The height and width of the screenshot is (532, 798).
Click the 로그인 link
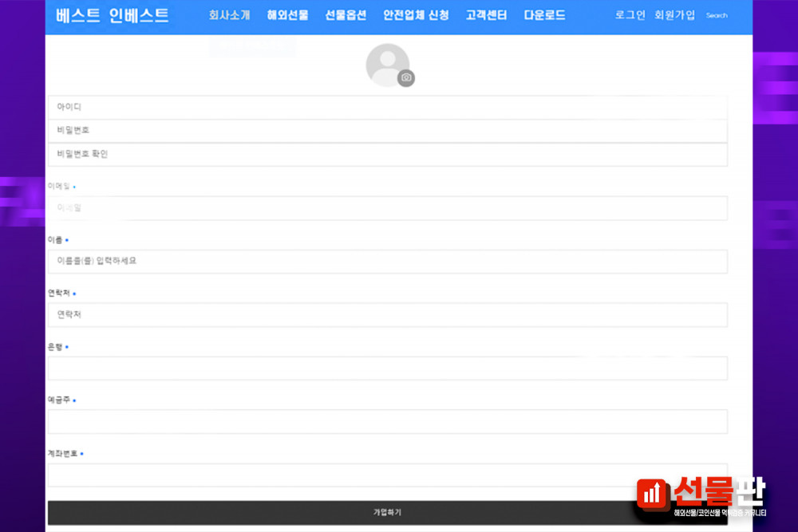point(630,15)
